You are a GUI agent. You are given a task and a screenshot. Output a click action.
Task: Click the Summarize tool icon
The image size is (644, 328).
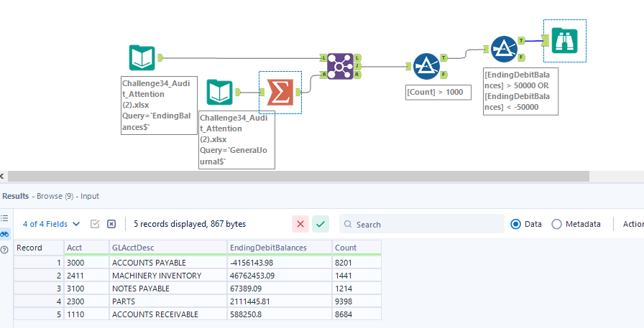[x=280, y=92]
